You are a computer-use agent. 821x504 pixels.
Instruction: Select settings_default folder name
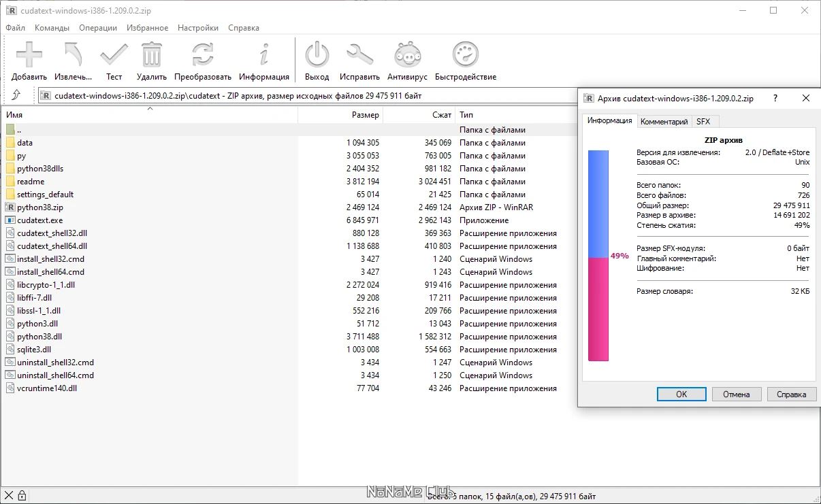(46, 195)
